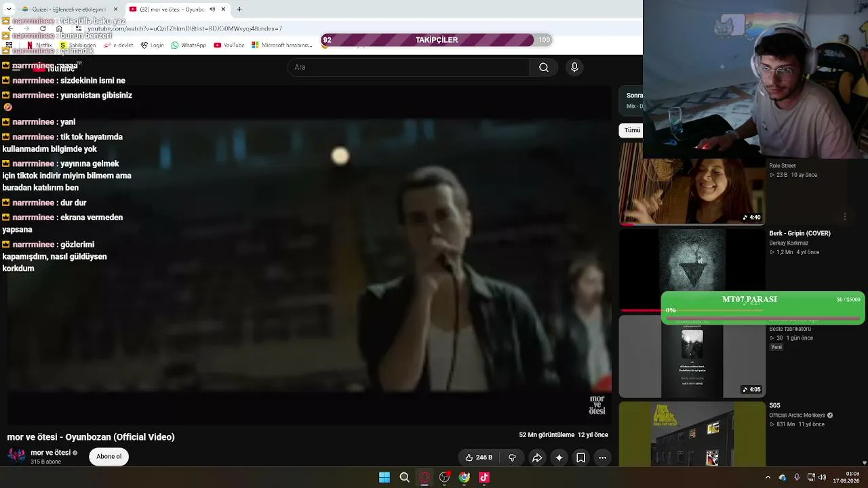Open the OBS Studio taskbar icon

click(444, 477)
